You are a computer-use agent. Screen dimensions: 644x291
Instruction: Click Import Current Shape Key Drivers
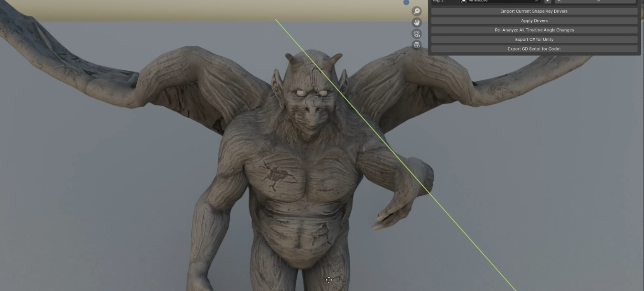[x=534, y=11]
